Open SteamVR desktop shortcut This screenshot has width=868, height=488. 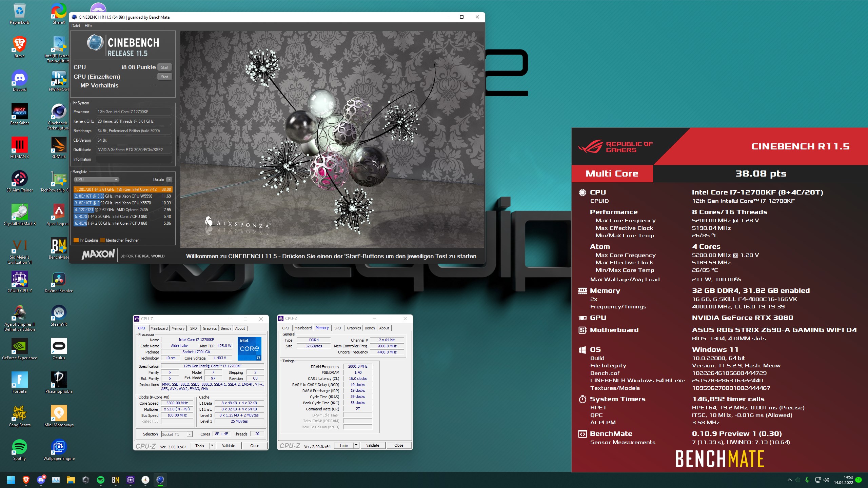(59, 316)
